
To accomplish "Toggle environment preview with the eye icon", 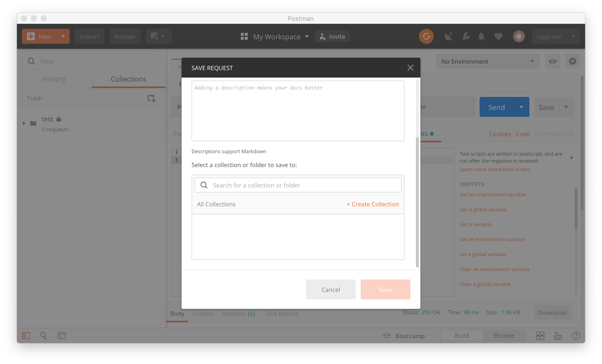I will [553, 61].
